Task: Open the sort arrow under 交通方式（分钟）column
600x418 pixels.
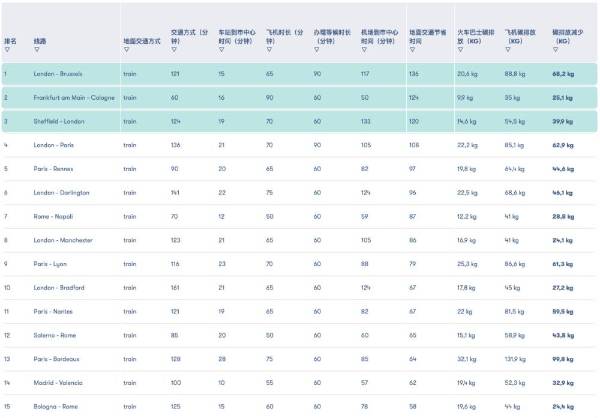Action: tap(174, 50)
